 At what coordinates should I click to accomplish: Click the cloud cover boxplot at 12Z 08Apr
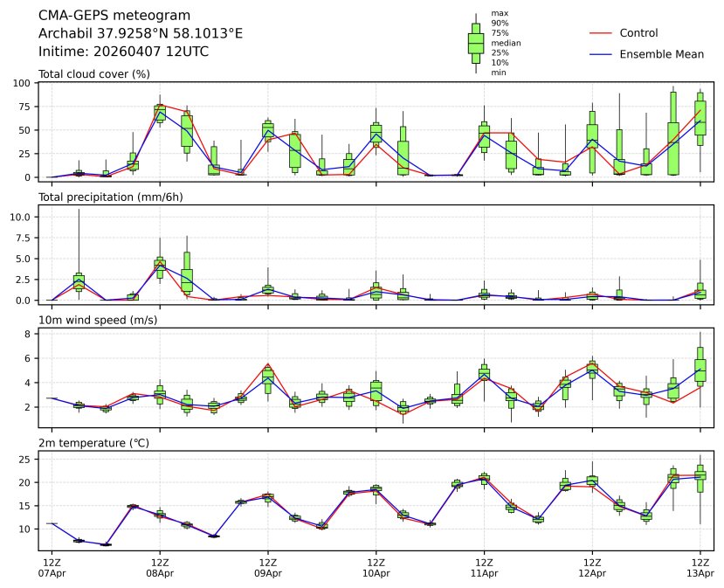click(160, 113)
